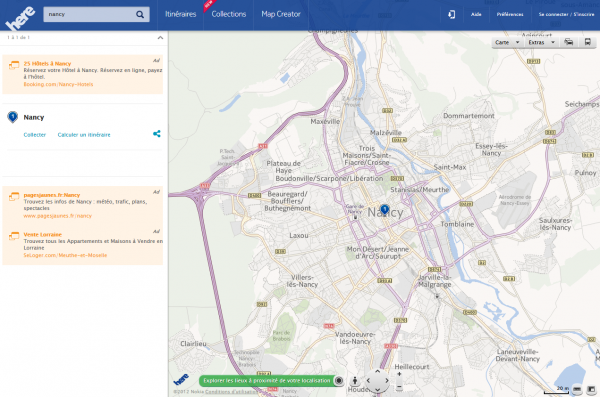
Task: Open the Vente Lorraine ad title
Action: tap(42, 234)
